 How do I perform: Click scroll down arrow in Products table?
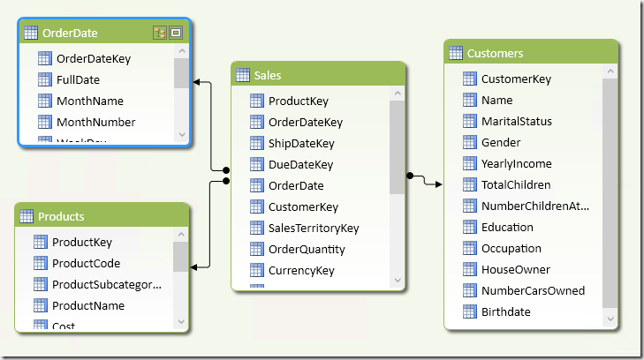pos(181,322)
